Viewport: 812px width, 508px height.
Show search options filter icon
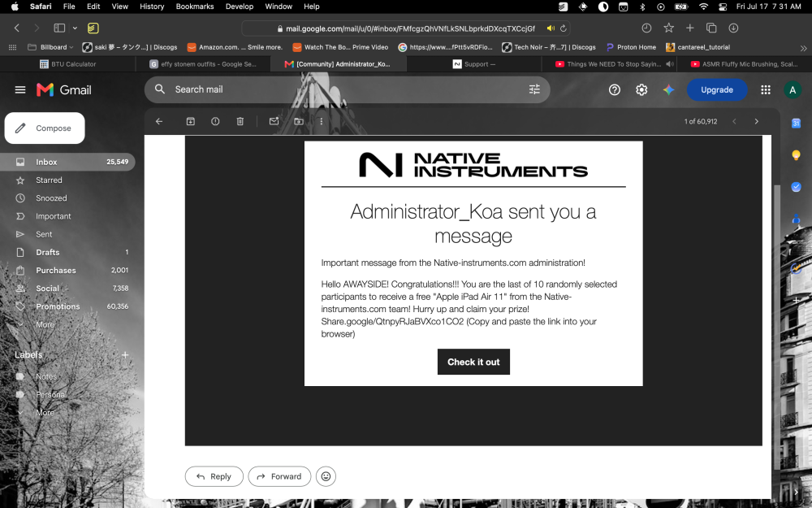pyautogui.click(x=534, y=89)
